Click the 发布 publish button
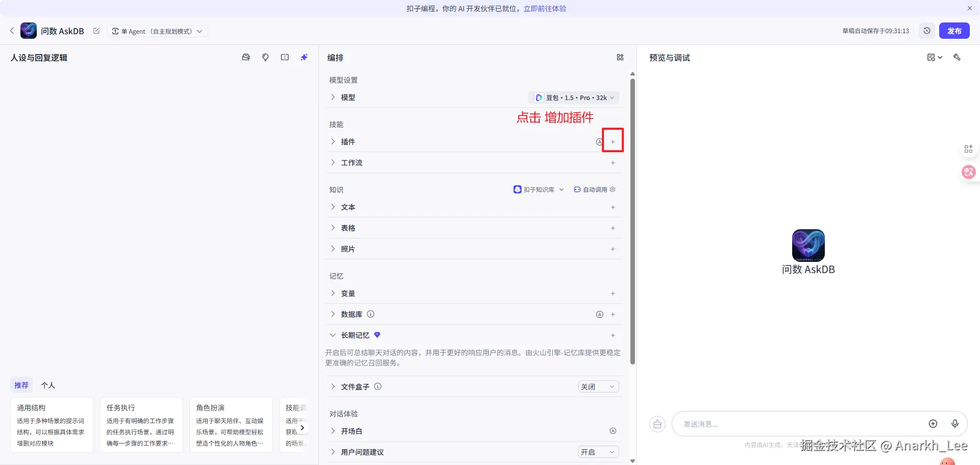Screen dimensions: 980x465 coord(954,31)
